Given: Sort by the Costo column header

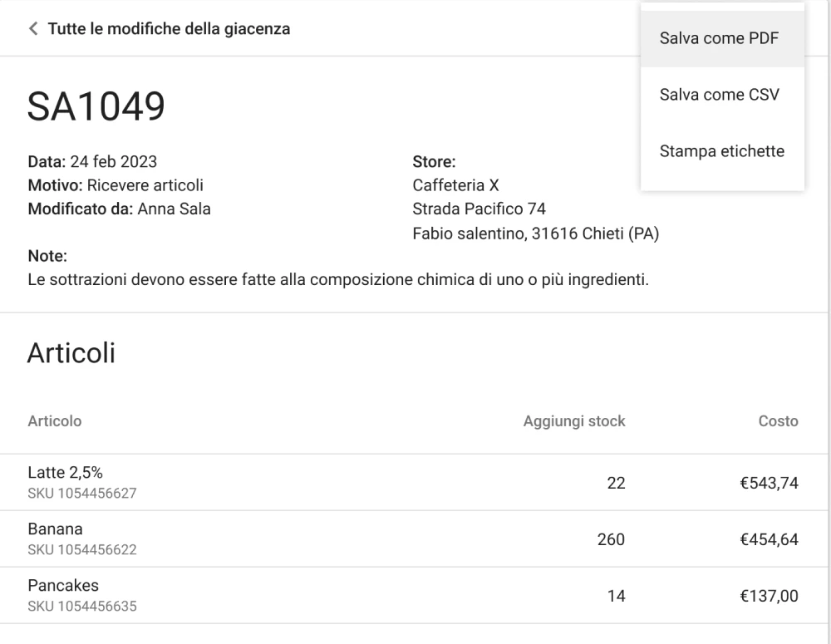Looking at the screenshot, I should (778, 421).
